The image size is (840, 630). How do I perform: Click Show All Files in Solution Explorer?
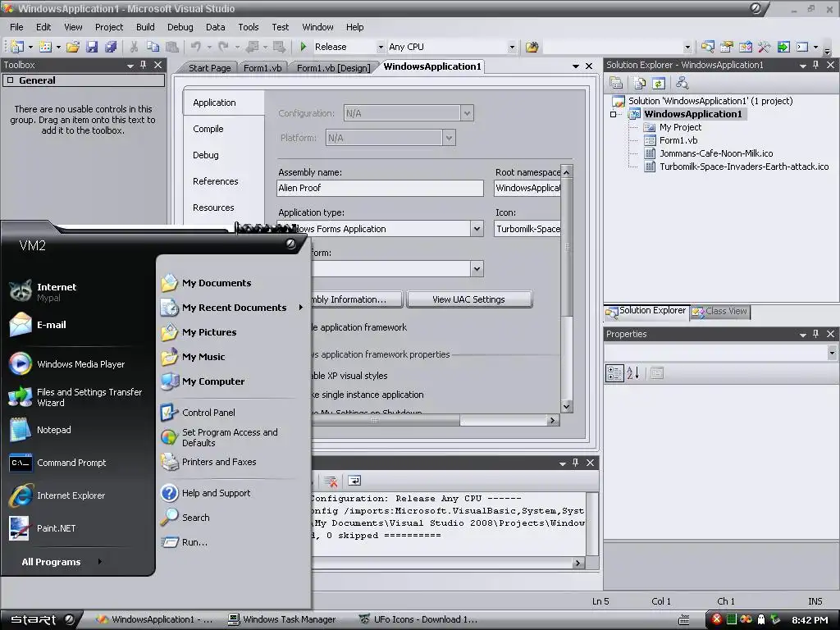point(640,83)
